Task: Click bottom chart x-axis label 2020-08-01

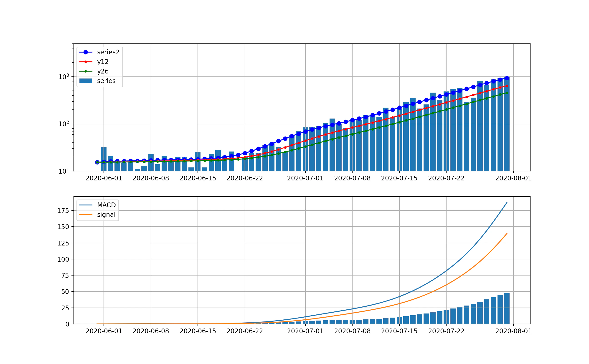Action: 513,331
